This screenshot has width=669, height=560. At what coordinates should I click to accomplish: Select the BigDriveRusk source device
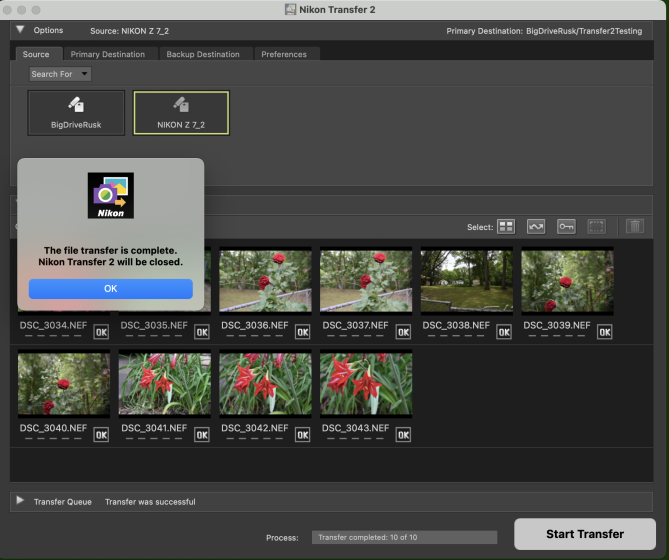76,112
